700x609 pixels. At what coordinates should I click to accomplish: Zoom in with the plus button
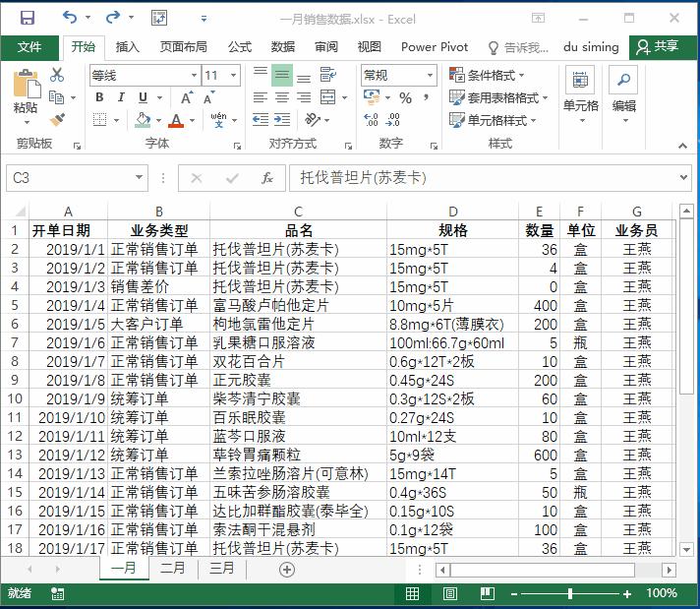tap(627, 593)
